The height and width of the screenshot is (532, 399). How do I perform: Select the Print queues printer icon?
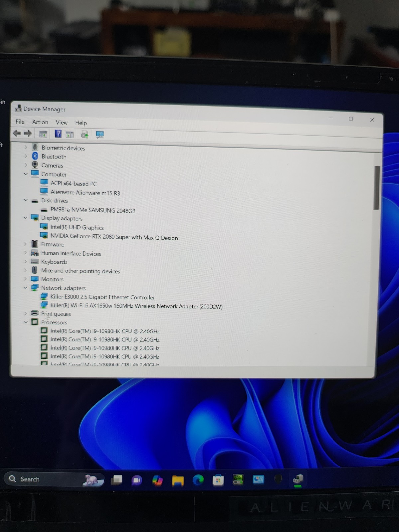35,313
